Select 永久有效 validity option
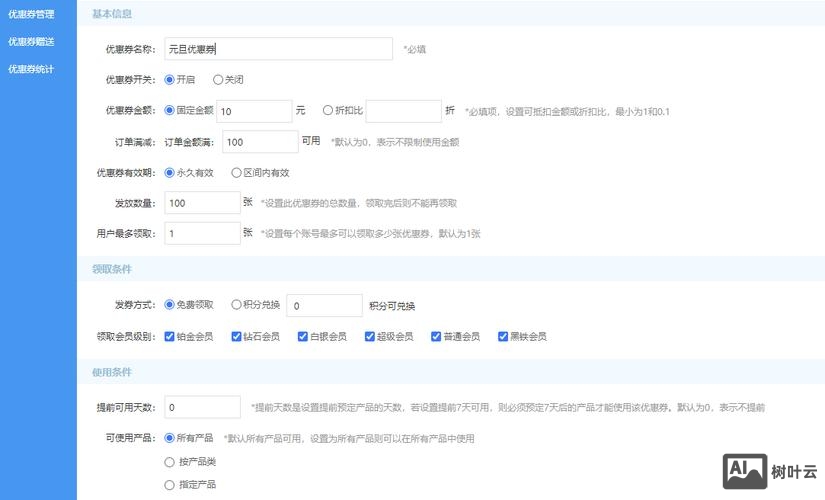 click(169, 173)
